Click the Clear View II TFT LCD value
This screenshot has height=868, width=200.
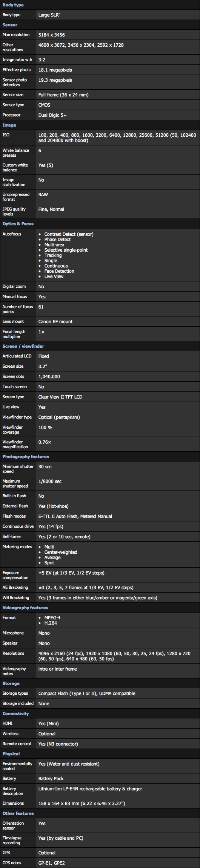(x=60, y=397)
